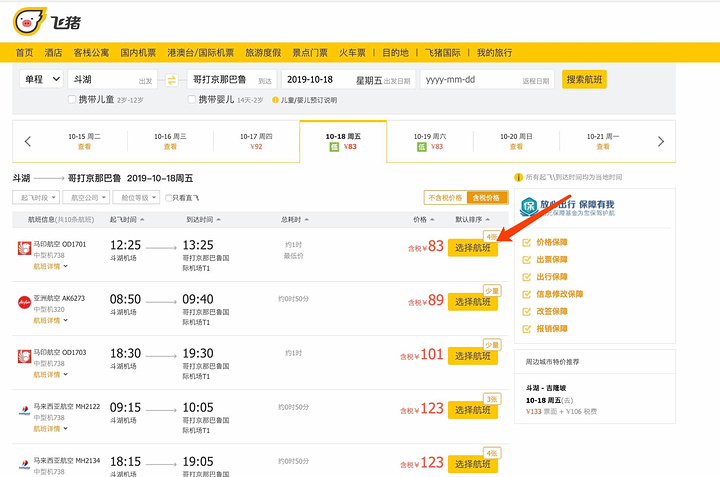
Task: Click Malindo Air OD1701 airline logo
Action: (x=24, y=248)
